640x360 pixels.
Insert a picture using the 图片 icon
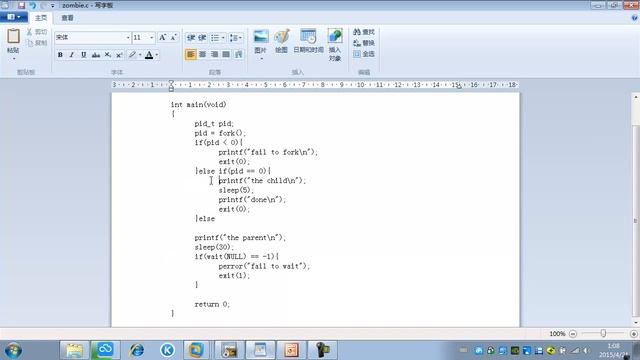(x=260, y=37)
